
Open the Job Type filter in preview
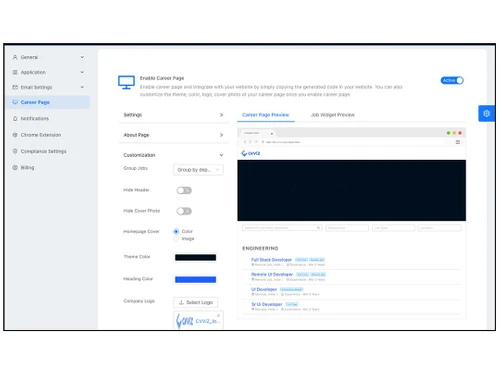(393, 228)
